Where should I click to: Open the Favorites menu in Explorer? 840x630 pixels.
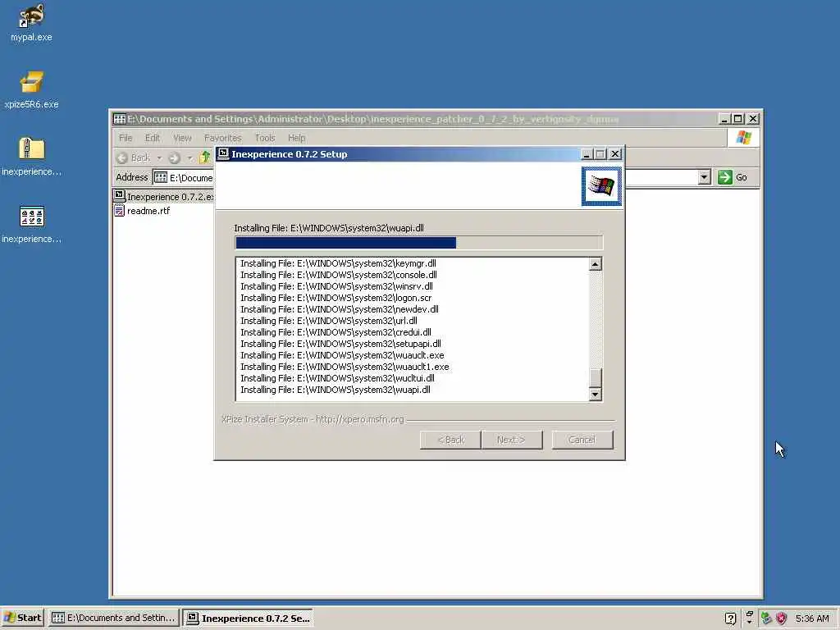(x=223, y=138)
